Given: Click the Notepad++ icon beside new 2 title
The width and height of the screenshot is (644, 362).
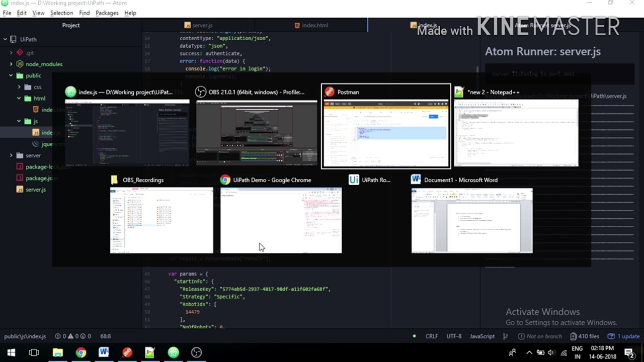Looking at the screenshot, I should click(459, 92).
